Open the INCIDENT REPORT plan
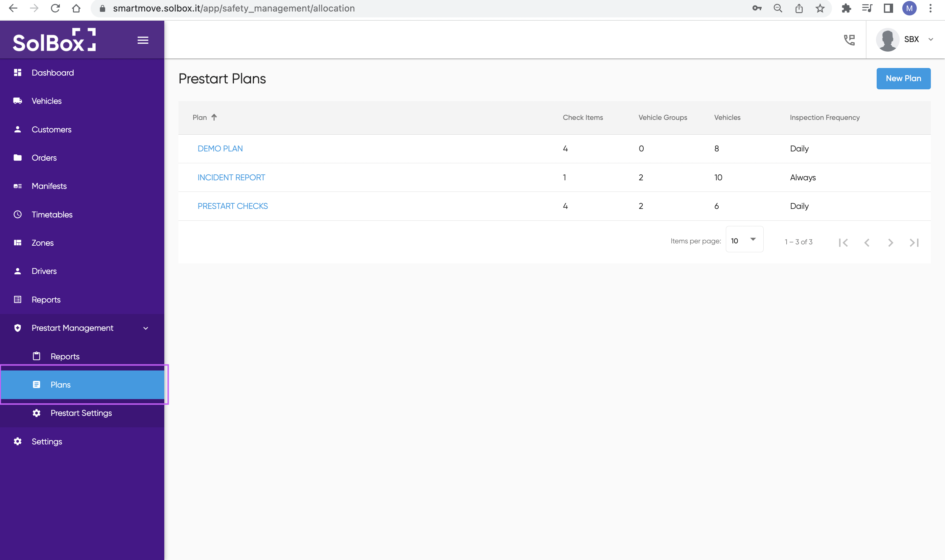This screenshot has width=945, height=560. click(x=231, y=177)
